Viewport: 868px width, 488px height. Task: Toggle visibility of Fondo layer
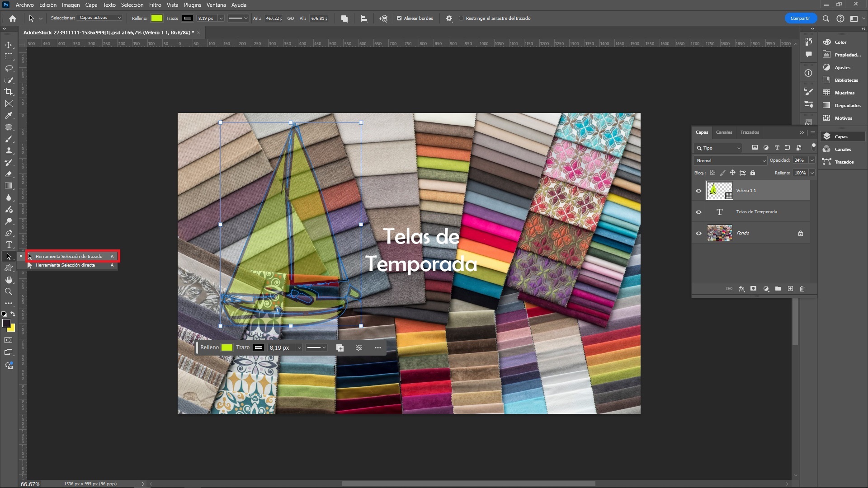698,232
